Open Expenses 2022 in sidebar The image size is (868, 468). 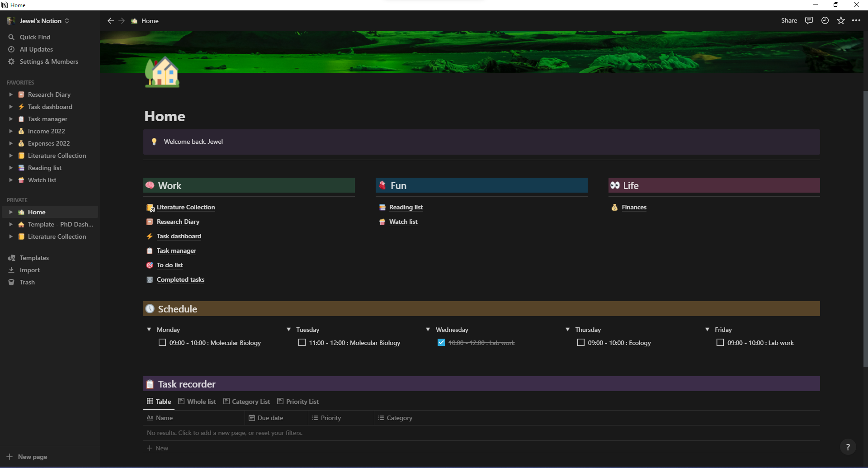(49, 143)
